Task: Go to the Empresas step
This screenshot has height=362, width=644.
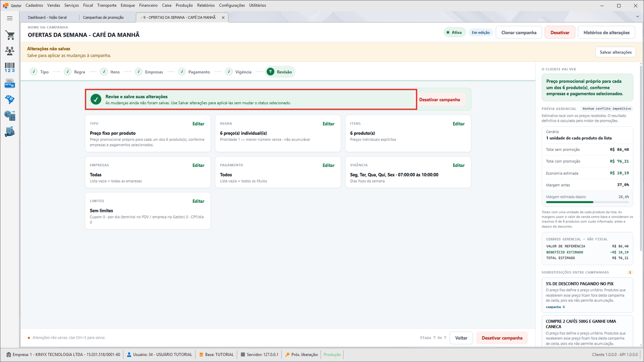Action: (x=149, y=72)
